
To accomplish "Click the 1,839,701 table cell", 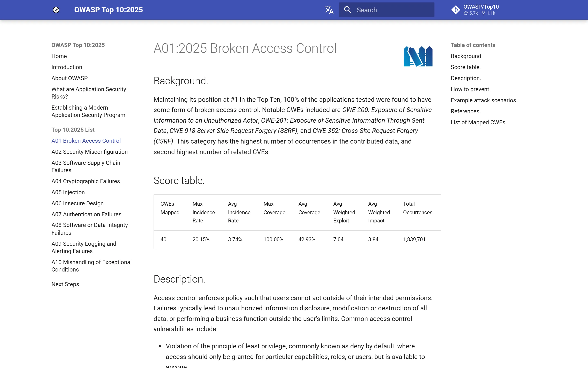I will pos(414,239).
